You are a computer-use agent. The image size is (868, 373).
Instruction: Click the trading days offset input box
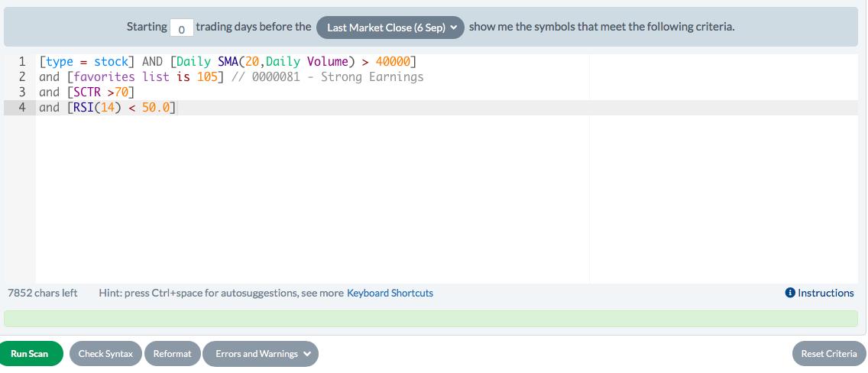(181, 28)
